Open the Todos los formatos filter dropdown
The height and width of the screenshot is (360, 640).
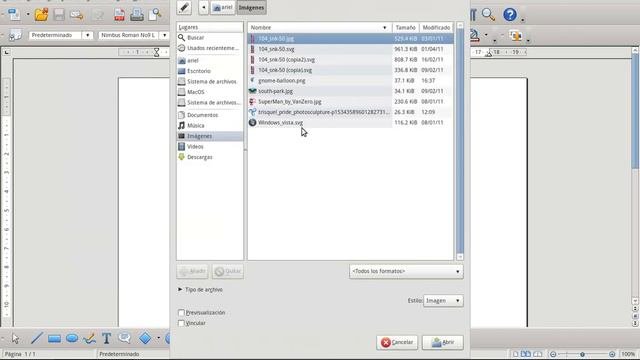tap(406, 271)
